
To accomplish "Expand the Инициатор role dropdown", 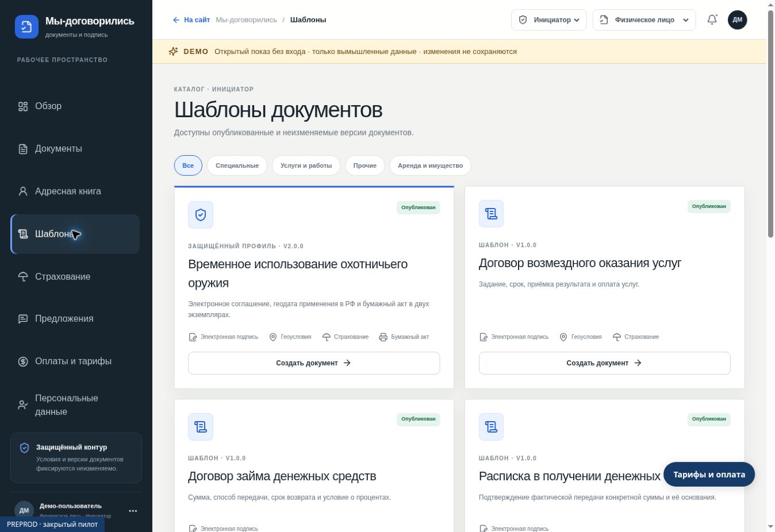I will (549, 20).
